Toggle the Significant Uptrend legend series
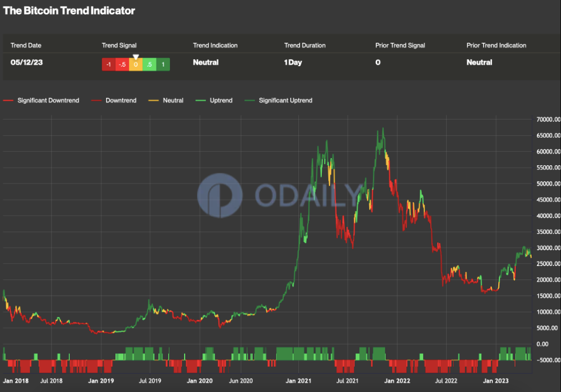This screenshot has width=561, height=392. point(285,101)
